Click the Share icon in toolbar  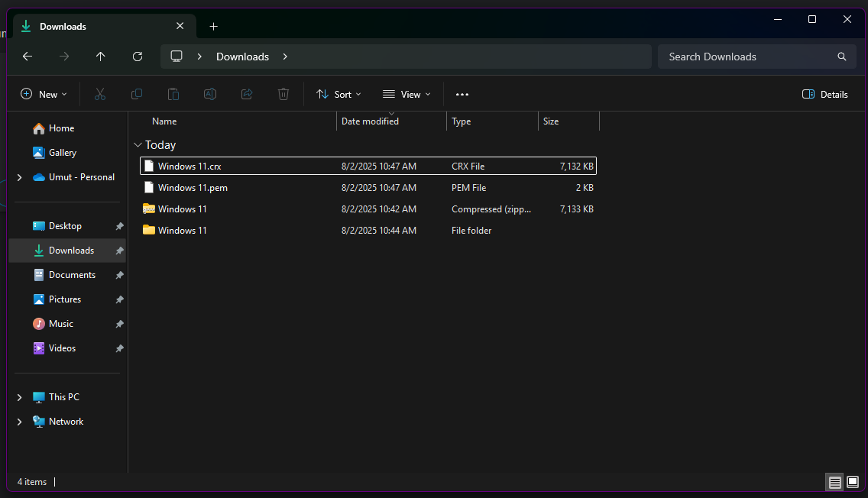pyautogui.click(x=247, y=95)
